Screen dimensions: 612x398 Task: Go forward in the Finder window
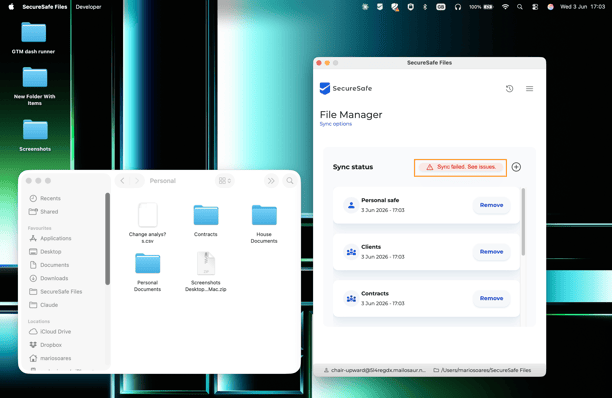(x=137, y=181)
